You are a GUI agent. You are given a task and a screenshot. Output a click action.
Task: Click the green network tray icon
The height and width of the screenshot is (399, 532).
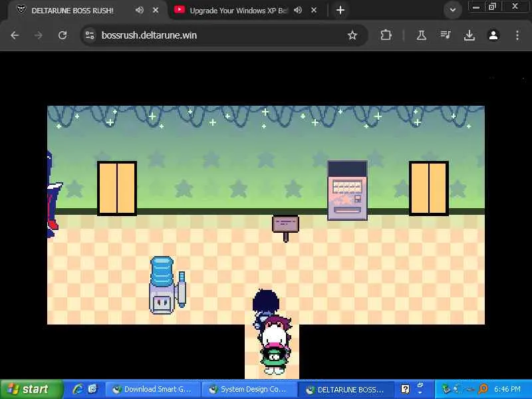point(446,389)
